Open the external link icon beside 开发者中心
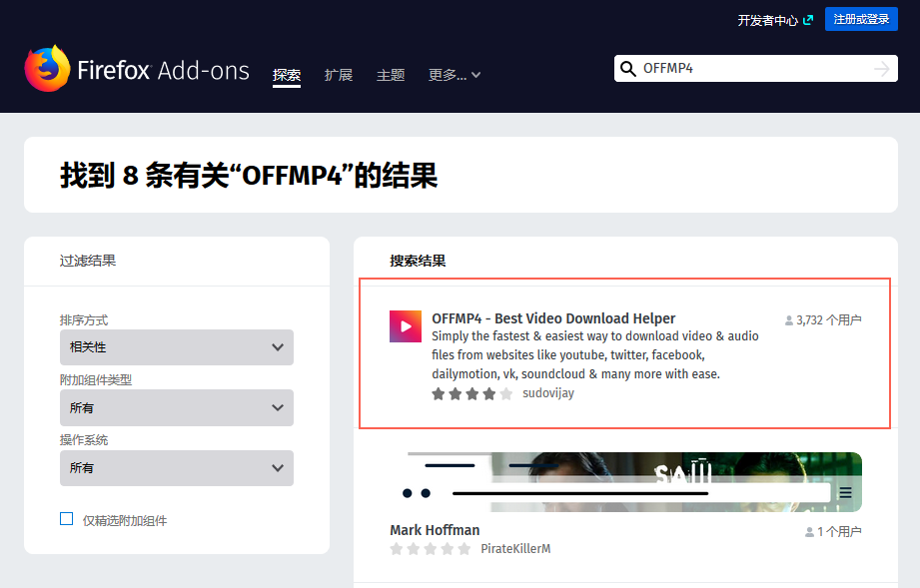This screenshot has height=588, width=920. click(x=808, y=20)
